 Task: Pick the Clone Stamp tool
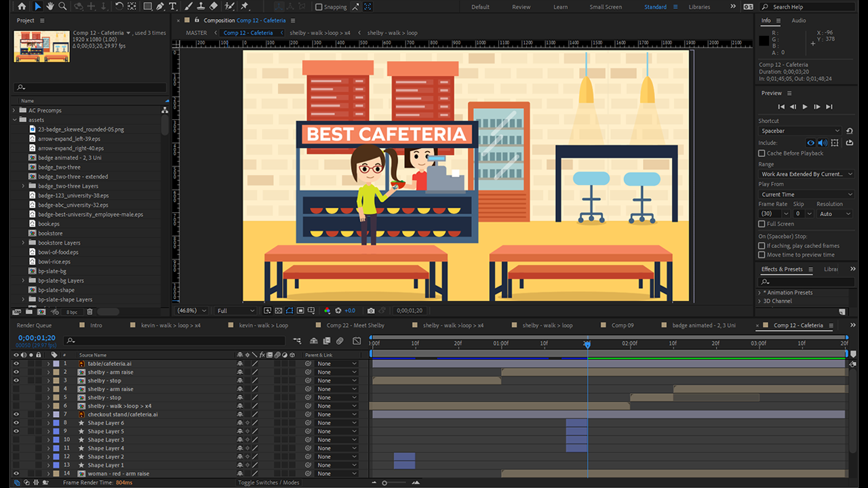[x=201, y=6]
